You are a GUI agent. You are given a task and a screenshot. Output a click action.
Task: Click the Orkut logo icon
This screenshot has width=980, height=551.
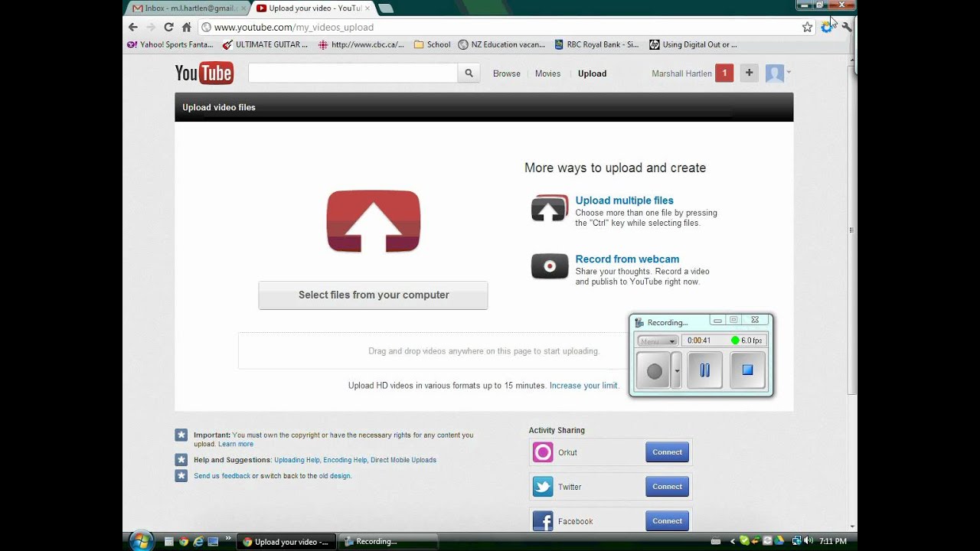point(543,452)
